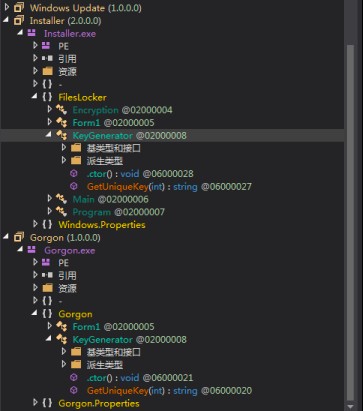This screenshot has height=411, width=363.
Task: Click the FilesLocker namespace braces icon
Action: (x=47, y=97)
